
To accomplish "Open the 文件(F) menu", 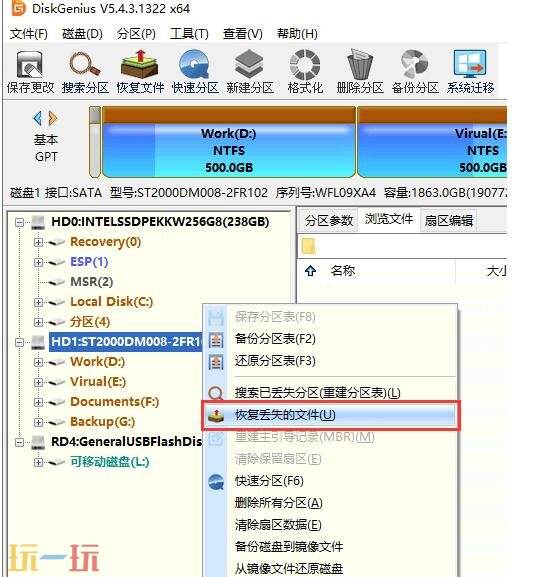I will pyautogui.click(x=29, y=34).
